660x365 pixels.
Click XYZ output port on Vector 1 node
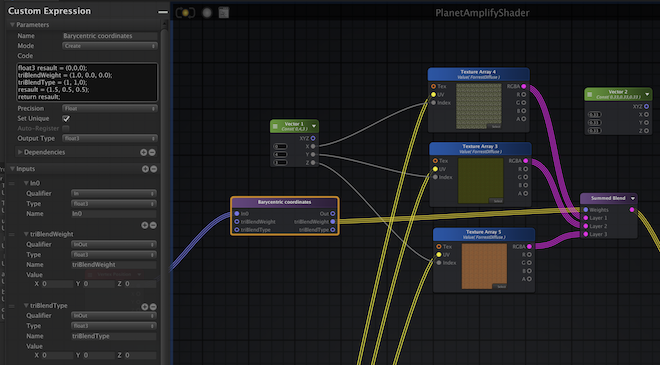pyautogui.click(x=313, y=138)
